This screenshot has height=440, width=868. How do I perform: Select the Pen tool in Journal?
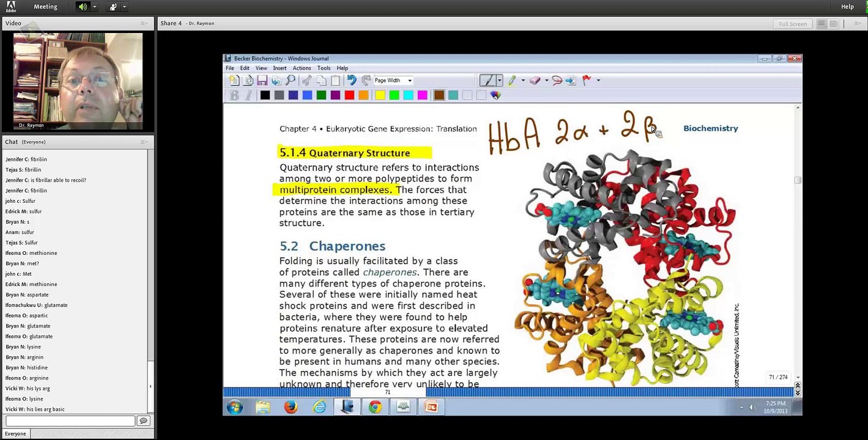tap(488, 81)
